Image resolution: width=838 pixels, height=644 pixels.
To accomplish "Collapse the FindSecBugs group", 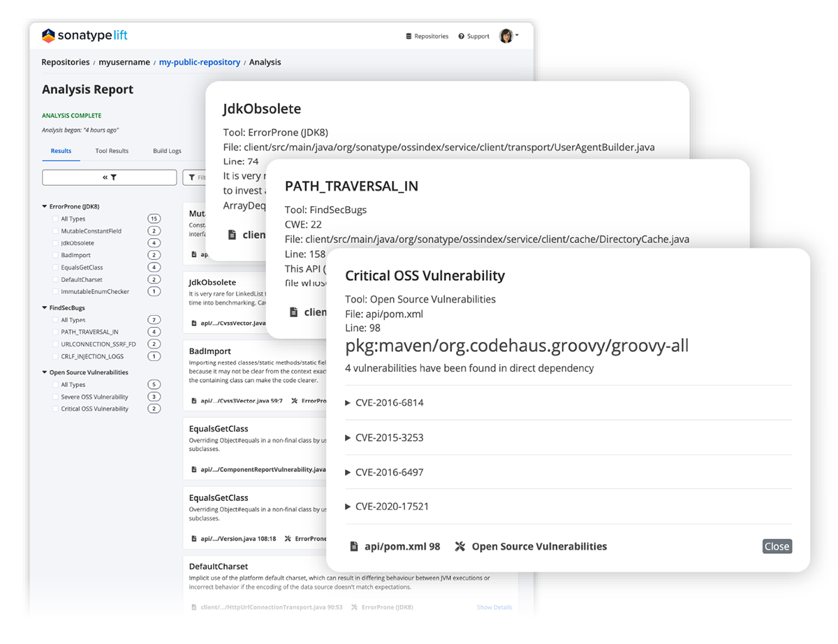I will point(45,307).
